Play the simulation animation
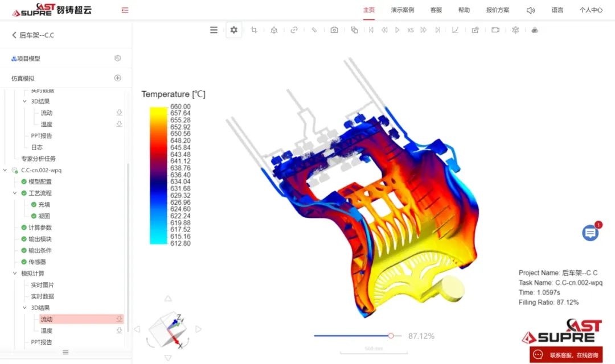Viewport: 615px width, 364px height. (397, 30)
